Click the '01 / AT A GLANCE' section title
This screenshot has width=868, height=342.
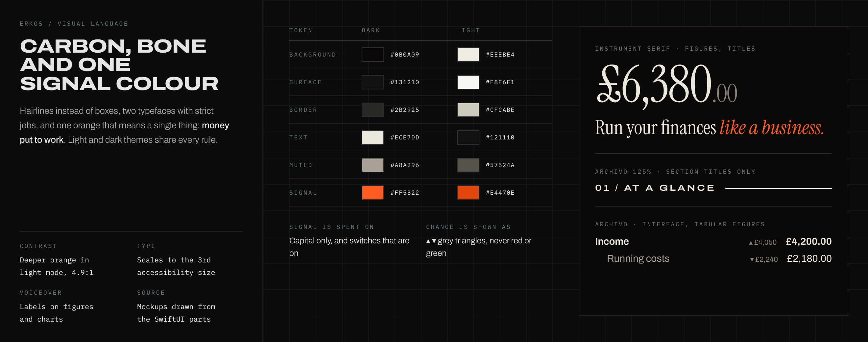[655, 188]
